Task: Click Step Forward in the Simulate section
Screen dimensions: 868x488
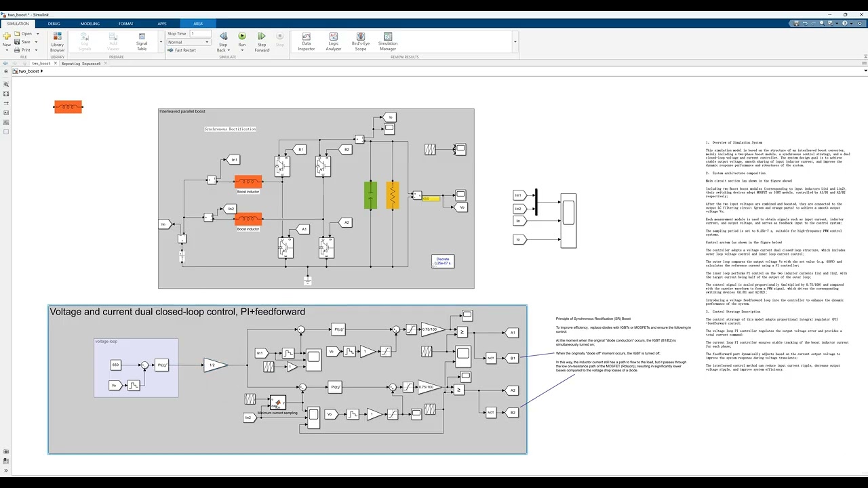Action: tap(262, 42)
